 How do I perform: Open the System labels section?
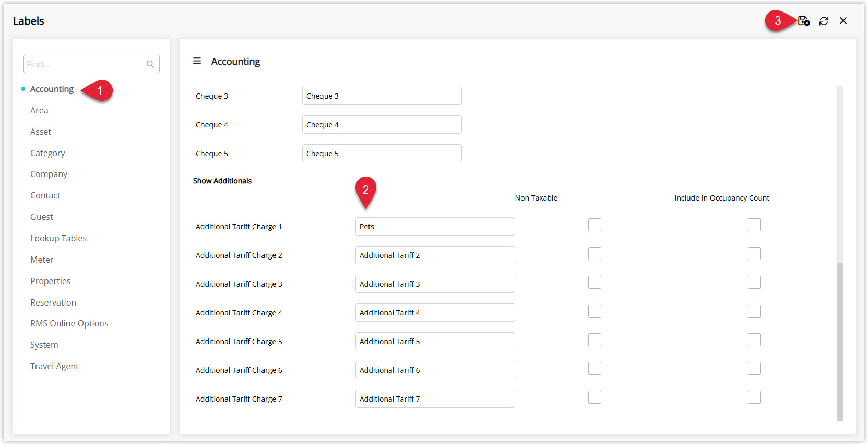point(44,345)
